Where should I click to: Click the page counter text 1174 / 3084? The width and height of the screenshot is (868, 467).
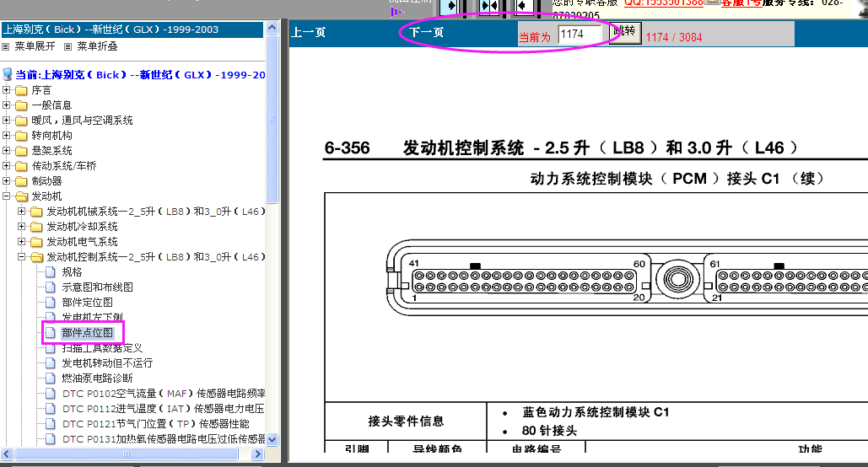point(674,38)
